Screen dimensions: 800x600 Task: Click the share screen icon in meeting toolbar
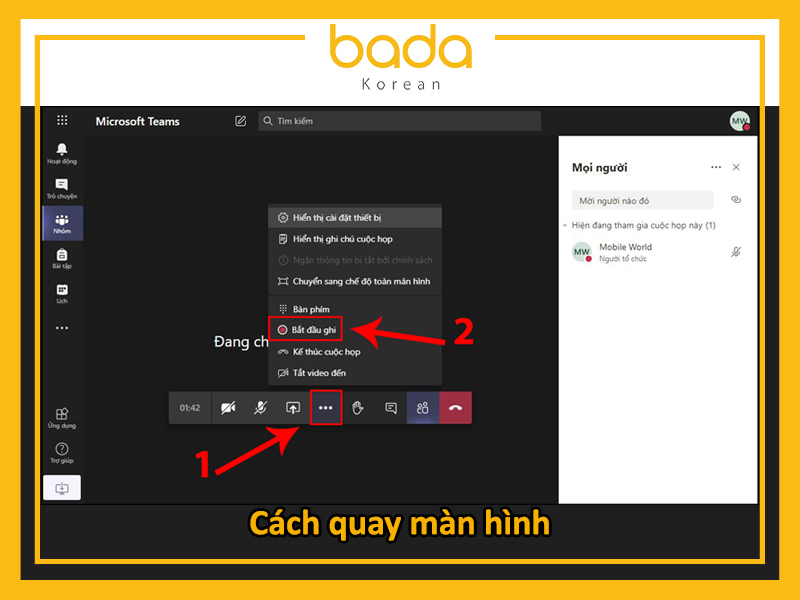[293, 408]
